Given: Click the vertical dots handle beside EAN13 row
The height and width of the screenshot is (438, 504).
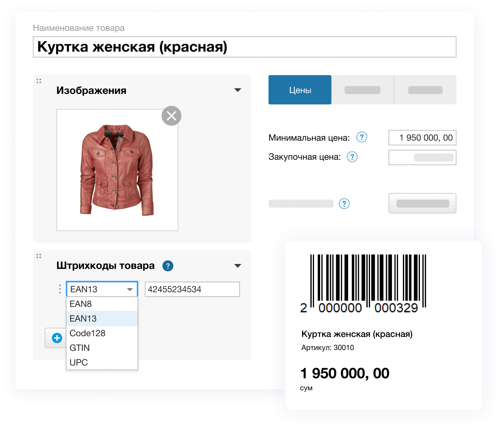Looking at the screenshot, I should click(x=60, y=289).
